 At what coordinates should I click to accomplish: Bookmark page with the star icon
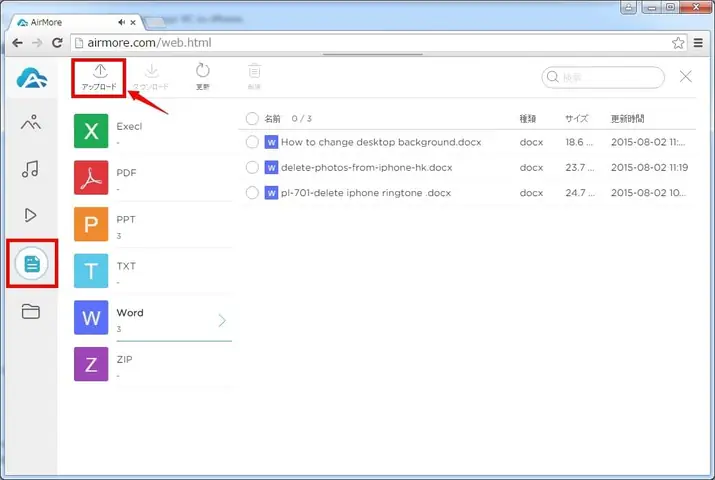point(678,43)
